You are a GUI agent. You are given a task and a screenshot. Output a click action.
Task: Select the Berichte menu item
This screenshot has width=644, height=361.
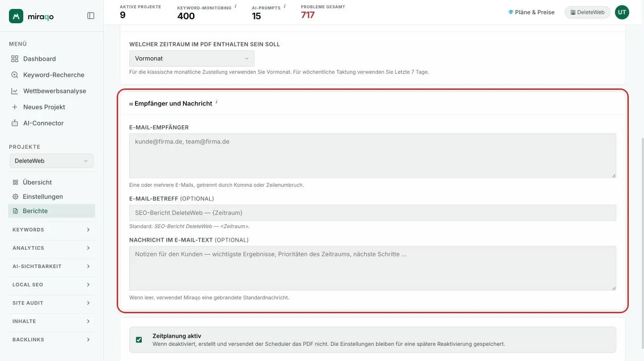pyautogui.click(x=51, y=211)
